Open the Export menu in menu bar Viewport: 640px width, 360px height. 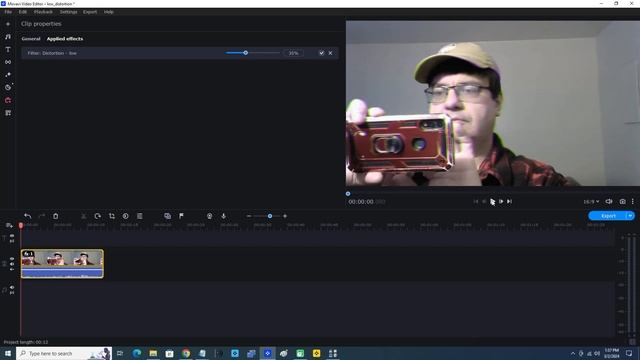coord(90,12)
